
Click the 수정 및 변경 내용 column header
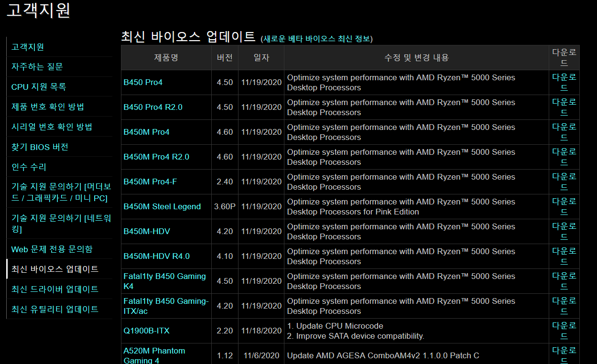(416, 57)
